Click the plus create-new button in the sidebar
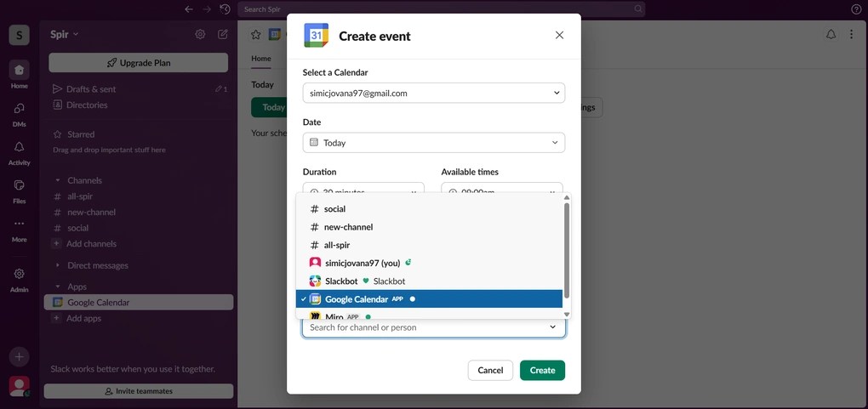The height and width of the screenshot is (409, 868). click(19, 357)
